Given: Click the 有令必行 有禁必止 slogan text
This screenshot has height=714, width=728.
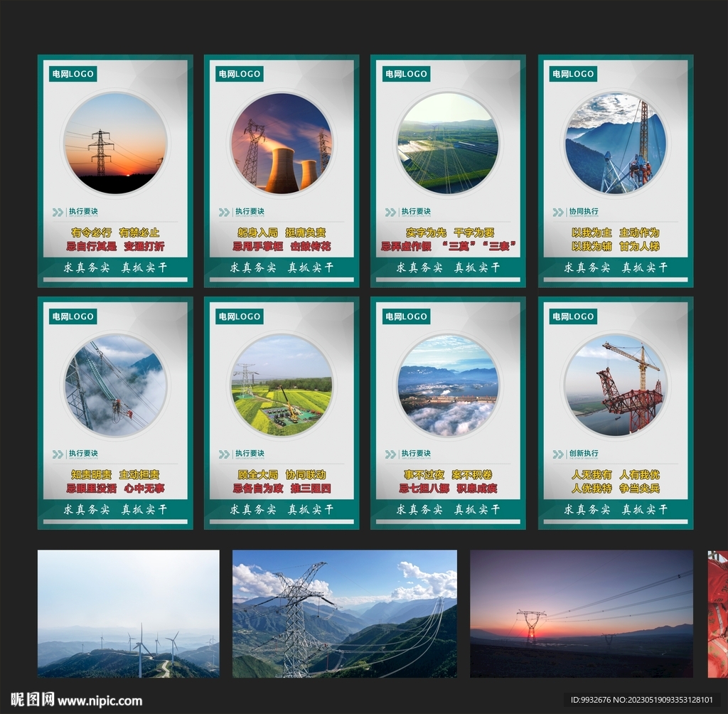Looking at the screenshot, I should (115, 233).
